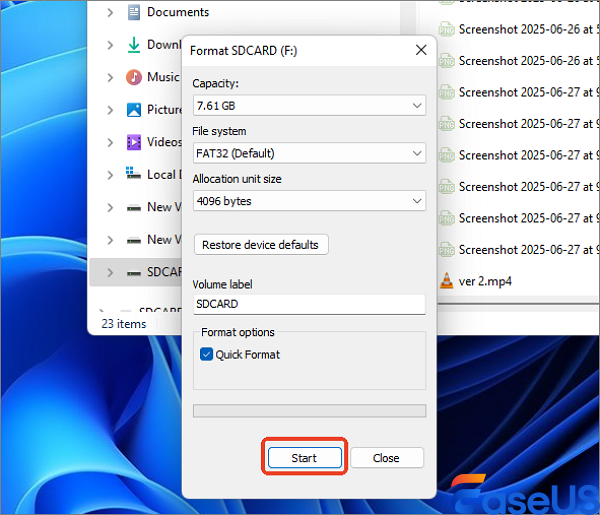Select the first Screenshot 2025-06-26 file name
The image size is (600, 515).
tap(529, 29)
